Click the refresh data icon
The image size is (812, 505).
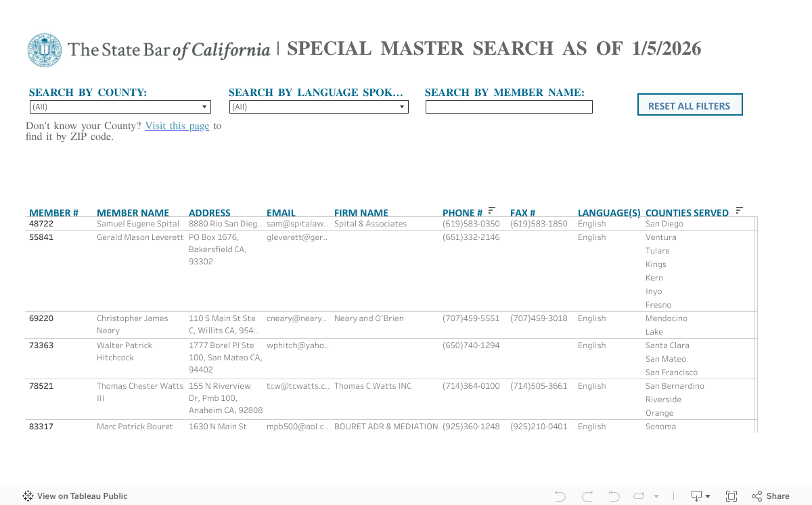[639, 496]
